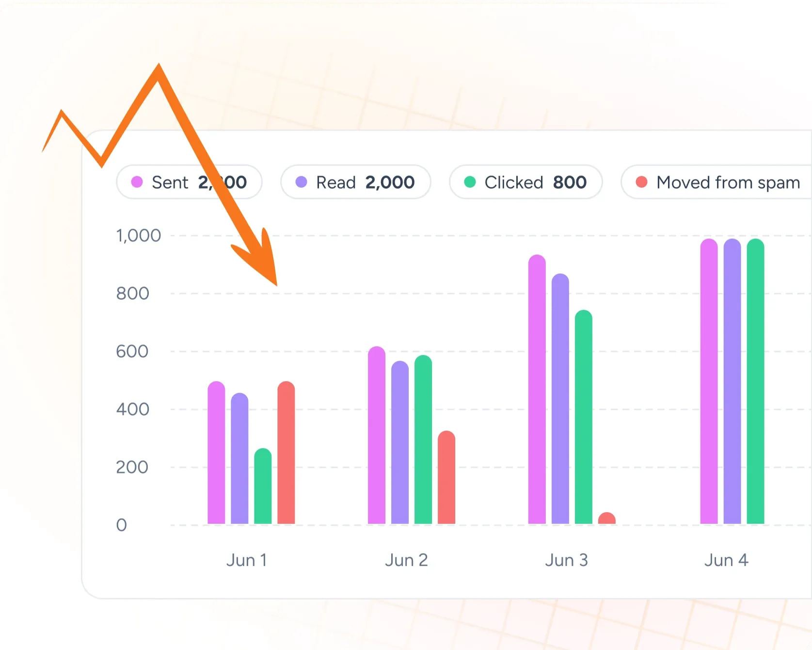Select the purple Read bar for Jun 1
The image size is (812, 650).
click(x=239, y=458)
